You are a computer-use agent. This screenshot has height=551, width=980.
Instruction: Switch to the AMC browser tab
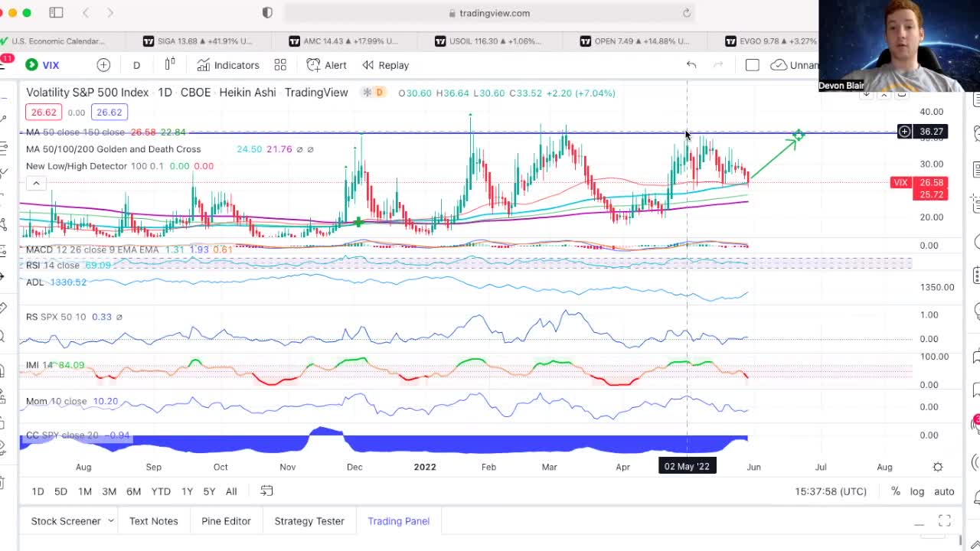click(x=343, y=41)
